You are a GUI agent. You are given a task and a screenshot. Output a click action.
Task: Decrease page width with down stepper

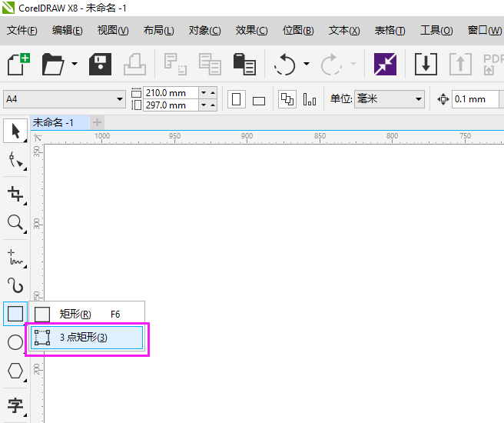click(x=204, y=92)
